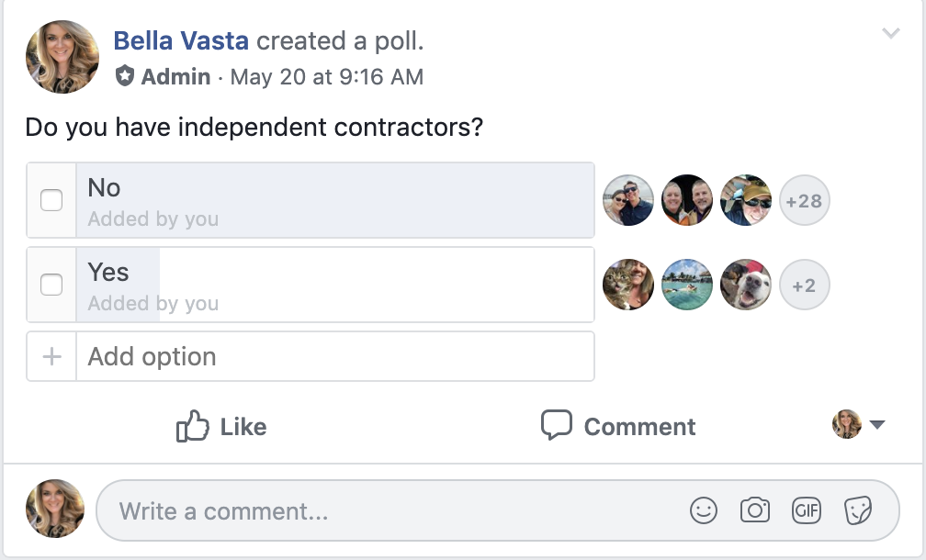The height and width of the screenshot is (560, 926).
Task: Open the GIF picker icon
Action: [807, 510]
